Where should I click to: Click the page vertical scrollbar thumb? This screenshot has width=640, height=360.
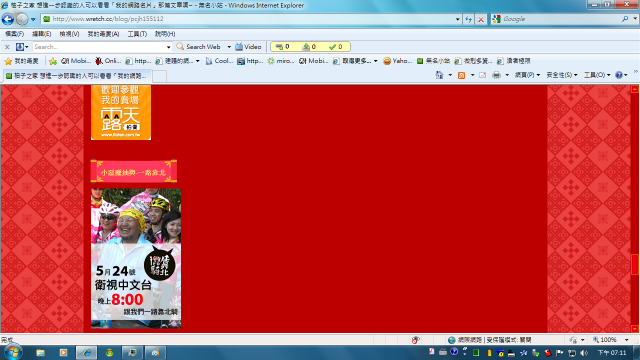pyautogui.click(x=635, y=264)
